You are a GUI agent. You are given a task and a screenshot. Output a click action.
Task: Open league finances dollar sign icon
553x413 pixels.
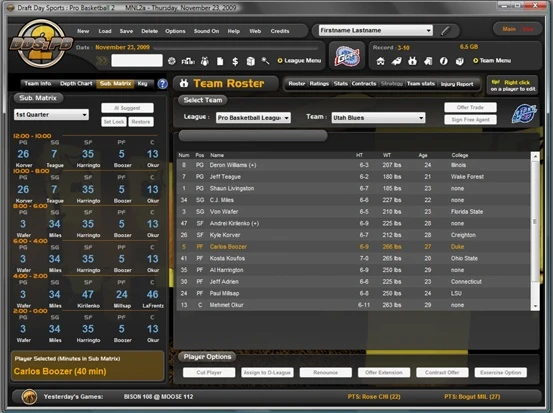(x=235, y=61)
